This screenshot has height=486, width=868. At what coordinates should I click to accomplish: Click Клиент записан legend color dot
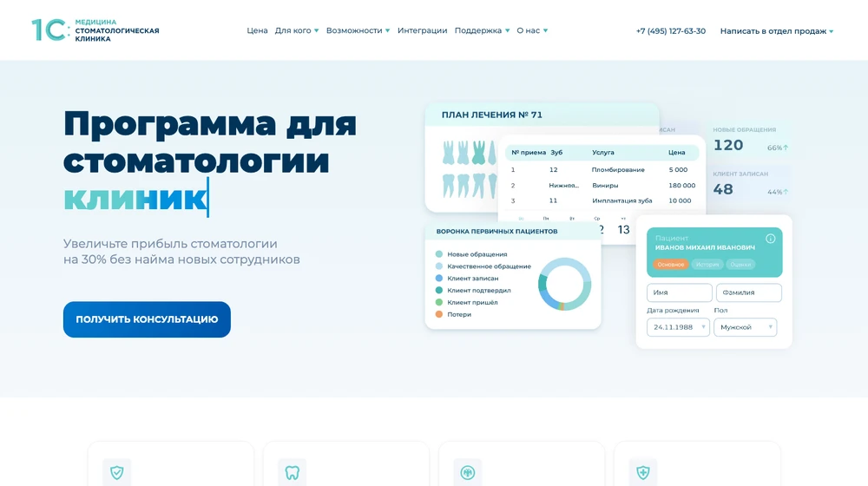(439, 279)
